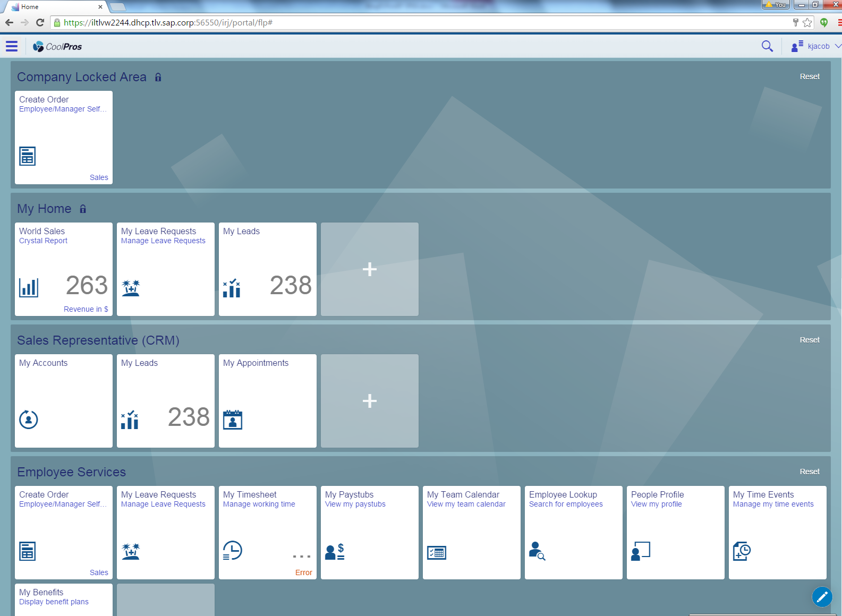Click the 263 revenue value
Viewport: 842px width, 616px height.
tap(87, 286)
